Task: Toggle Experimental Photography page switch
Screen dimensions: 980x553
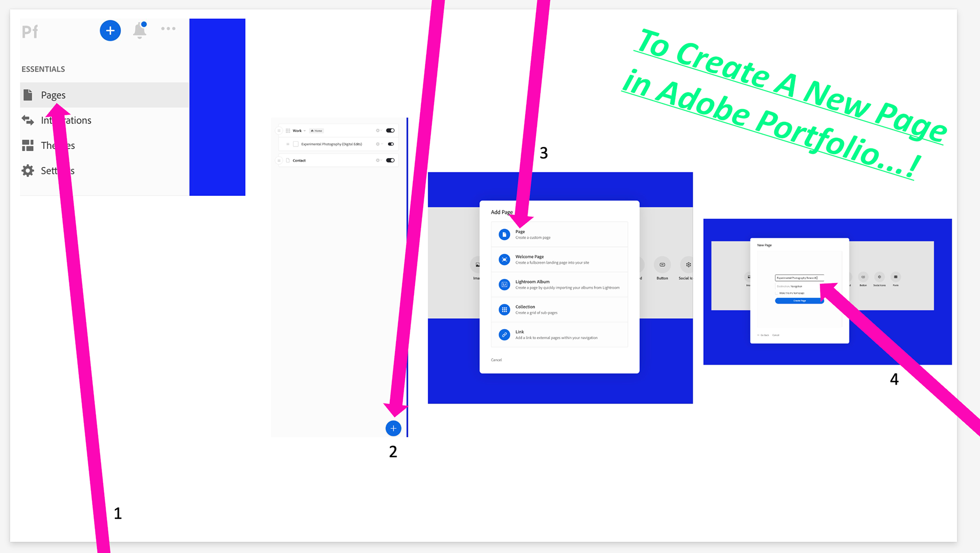Action: point(391,144)
